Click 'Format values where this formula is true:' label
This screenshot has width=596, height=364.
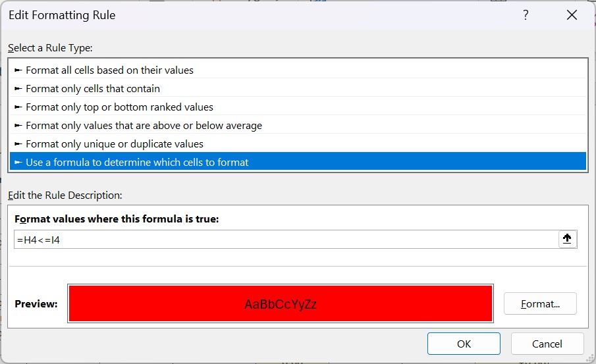click(x=117, y=219)
